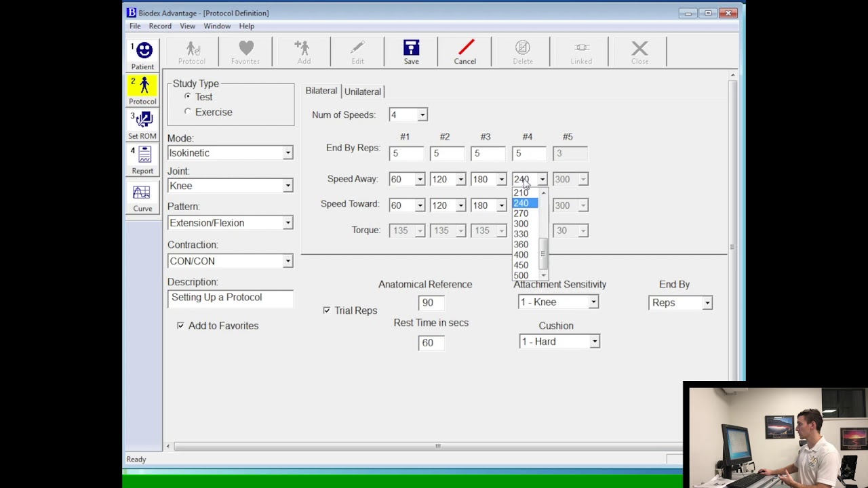The height and width of the screenshot is (488, 868).
Task: Select the Exercise study type
Action: click(x=188, y=112)
